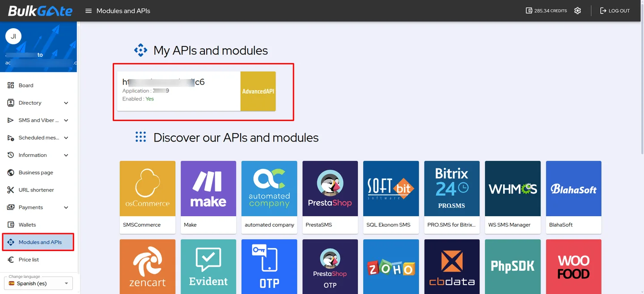Expand the Directory submenu chevron

[66, 103]
